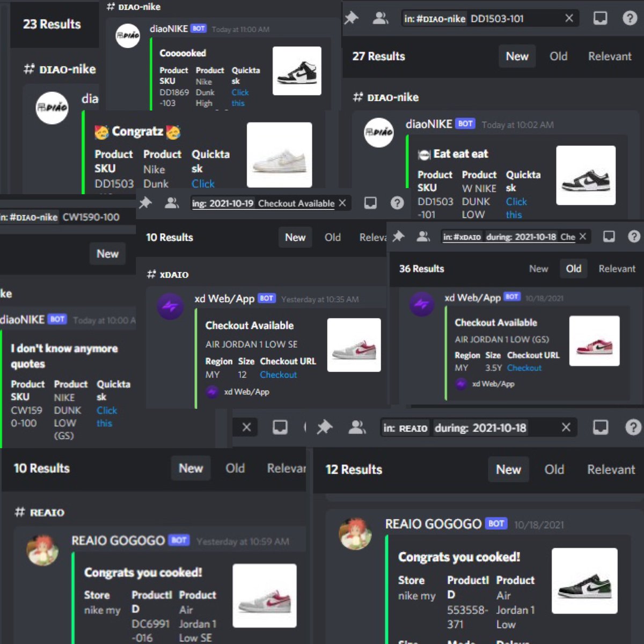Click the Quicktask 'Click this' link under Eat eat eat
This screenshot has width=644, height=644.
tap(516, 208)
